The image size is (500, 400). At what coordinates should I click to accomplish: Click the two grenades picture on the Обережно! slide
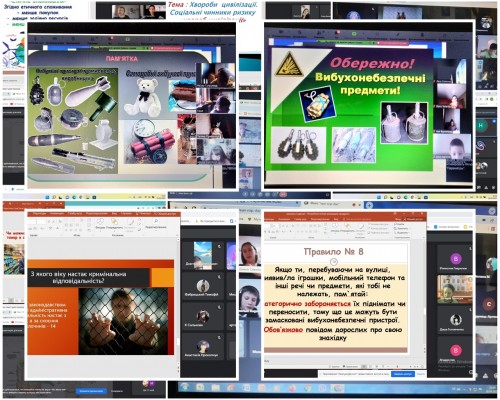(x=404, y=123)
